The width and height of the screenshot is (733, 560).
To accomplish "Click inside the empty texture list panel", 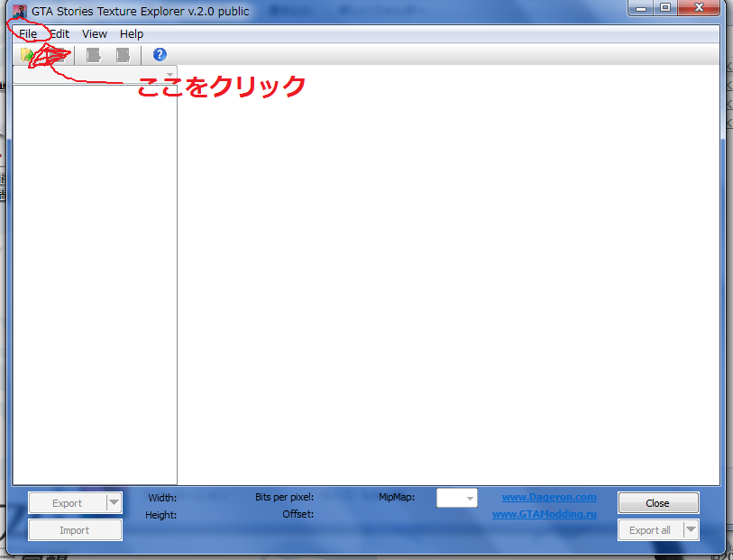I will pos(95,285).
